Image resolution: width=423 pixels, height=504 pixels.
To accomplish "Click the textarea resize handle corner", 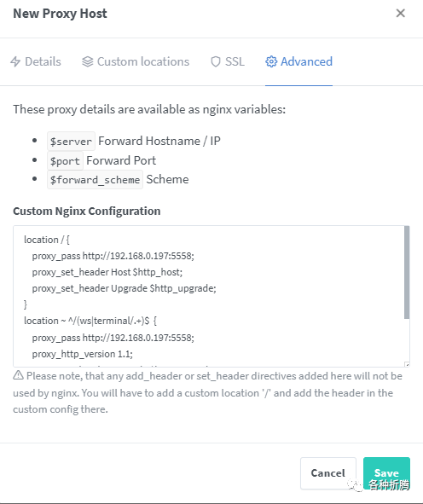I will click(x=407, y=364).
